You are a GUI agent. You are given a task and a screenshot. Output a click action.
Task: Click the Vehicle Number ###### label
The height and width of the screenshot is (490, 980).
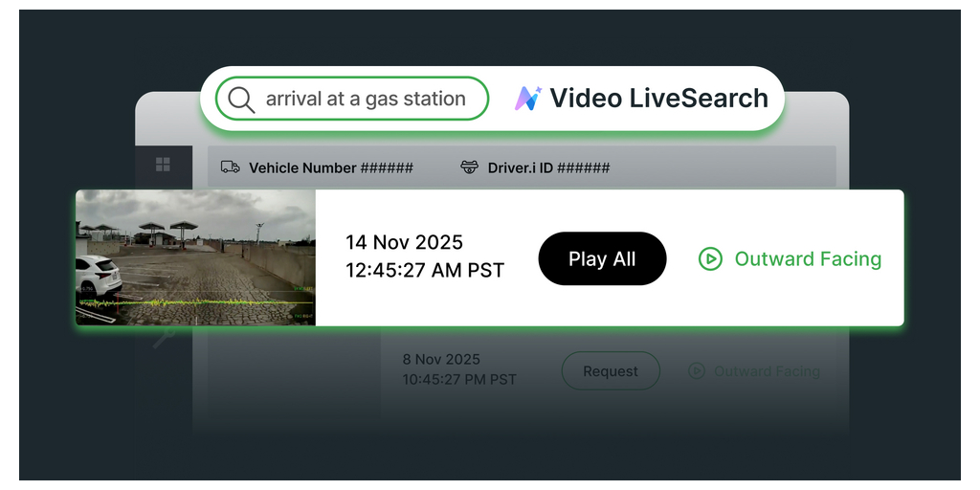(331, 167)
